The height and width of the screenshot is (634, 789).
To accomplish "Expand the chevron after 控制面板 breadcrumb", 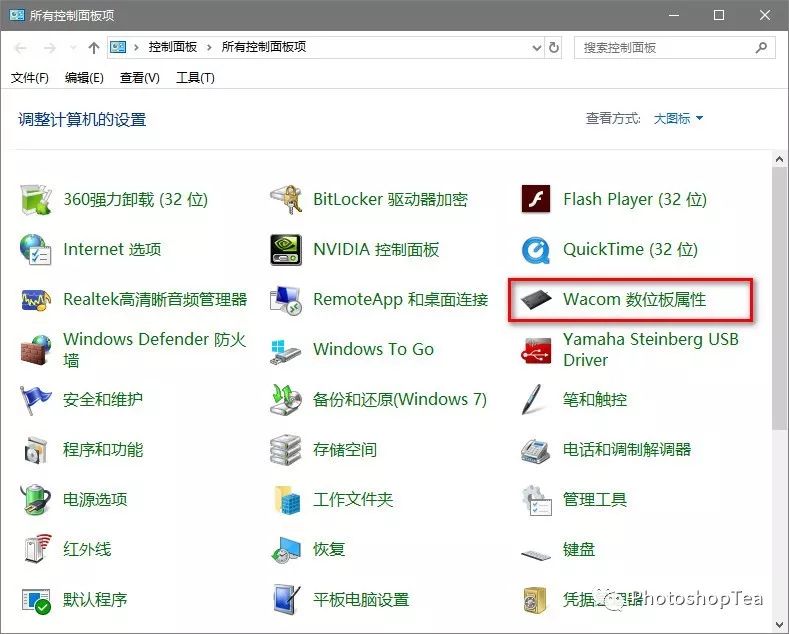I will [x=209, y=48].
